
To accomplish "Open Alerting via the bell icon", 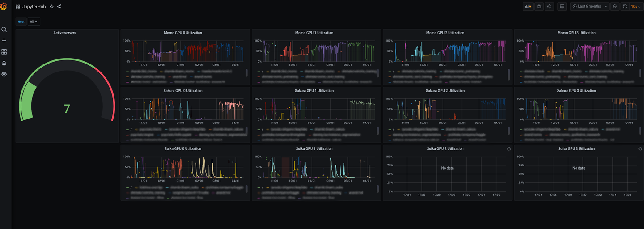I will point(4,63).
